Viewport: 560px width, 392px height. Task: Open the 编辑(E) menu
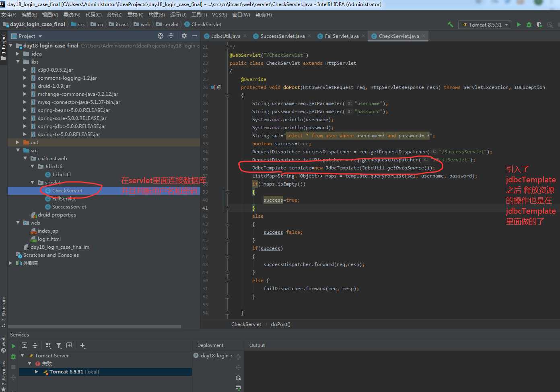pyautogui.click(x=29, y=15)
